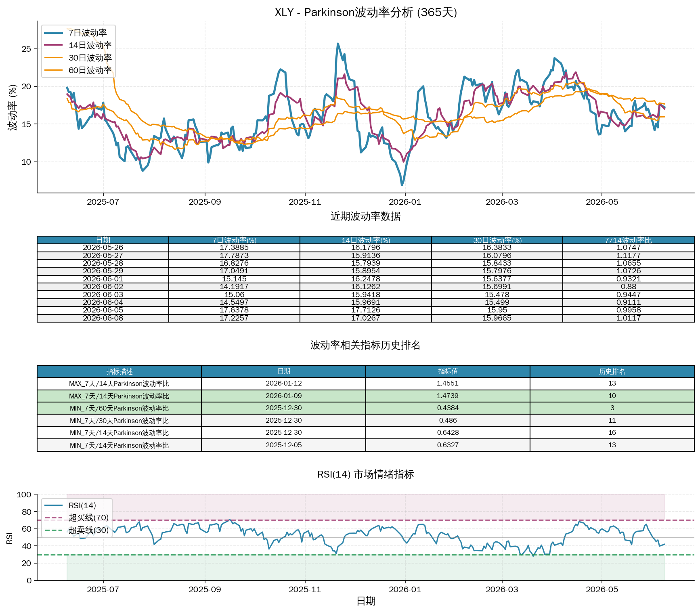Viewport: 700px width, 612px height.
Task: Select the 2026-06-02 date cell
Action: click(x=103, y=287)
